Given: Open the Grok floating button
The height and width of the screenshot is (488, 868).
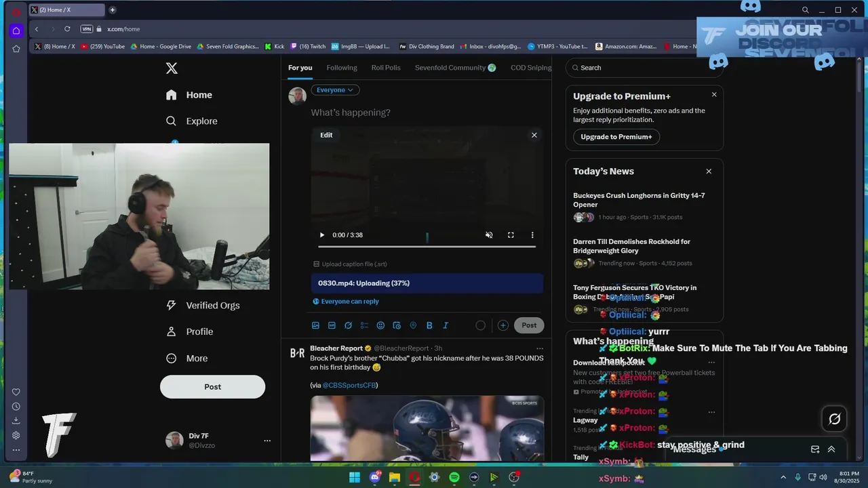Looking at the screenshot, I should (835, 419).
